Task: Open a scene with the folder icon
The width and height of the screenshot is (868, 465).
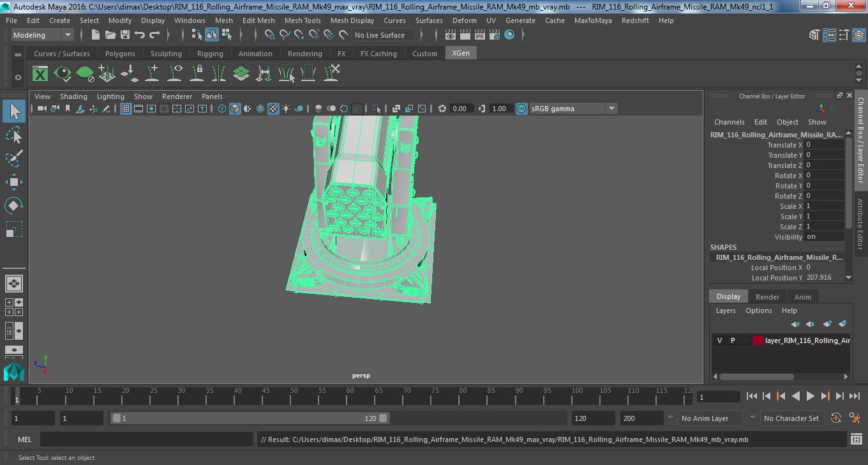Action: pos(110,35)
